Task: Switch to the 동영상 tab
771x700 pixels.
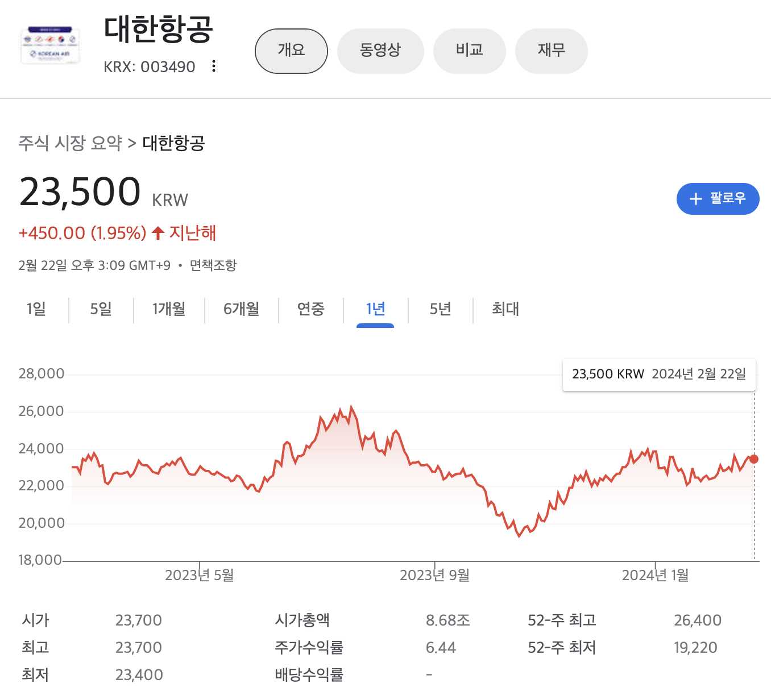Action: pyautogui.click(x=380, y=51)
